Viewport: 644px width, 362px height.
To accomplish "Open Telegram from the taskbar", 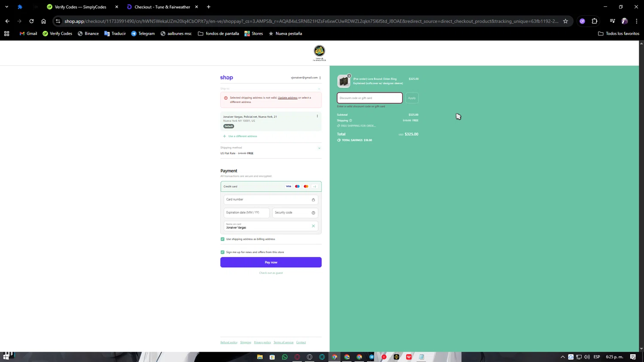I will 372,357.
